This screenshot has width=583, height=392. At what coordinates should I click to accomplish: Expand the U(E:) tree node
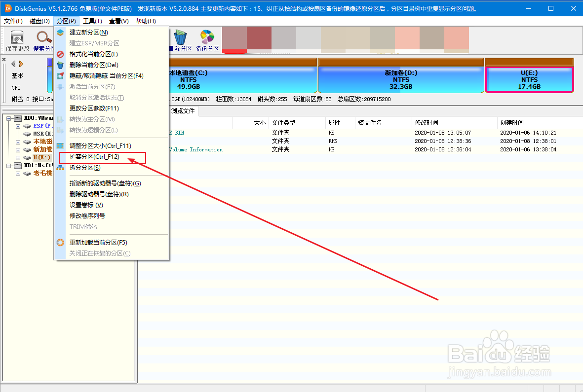[x=18, y=158]
